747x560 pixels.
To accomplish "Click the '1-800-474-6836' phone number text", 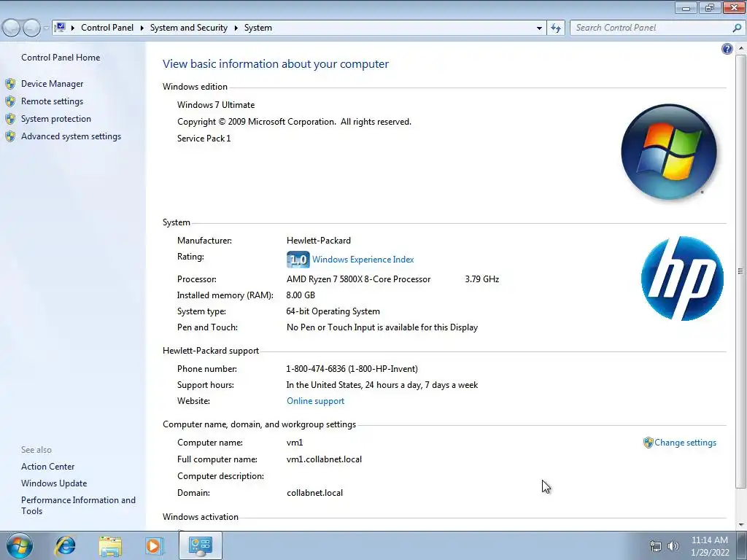I will tap(315, 369).
